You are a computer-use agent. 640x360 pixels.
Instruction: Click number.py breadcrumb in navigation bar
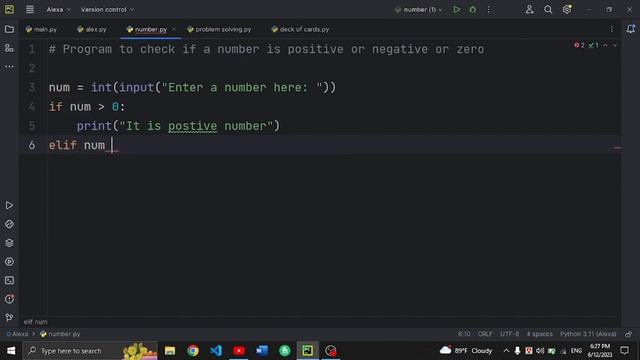(60, 334)
